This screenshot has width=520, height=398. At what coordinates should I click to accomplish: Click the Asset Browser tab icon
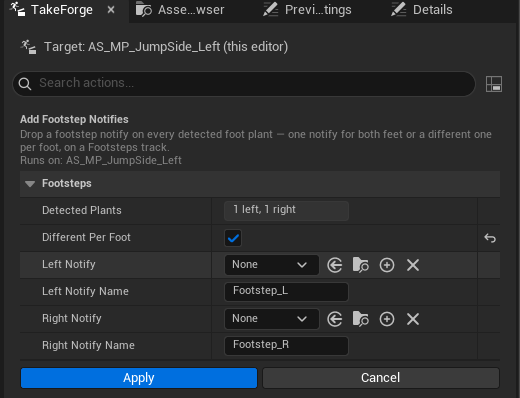point(144,9)
